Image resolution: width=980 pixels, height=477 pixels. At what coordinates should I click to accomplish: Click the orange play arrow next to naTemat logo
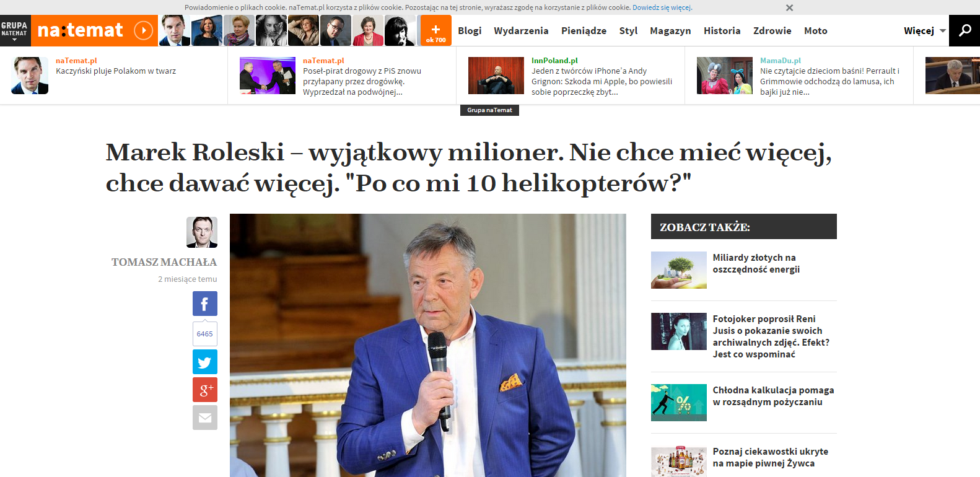(143, 30)
